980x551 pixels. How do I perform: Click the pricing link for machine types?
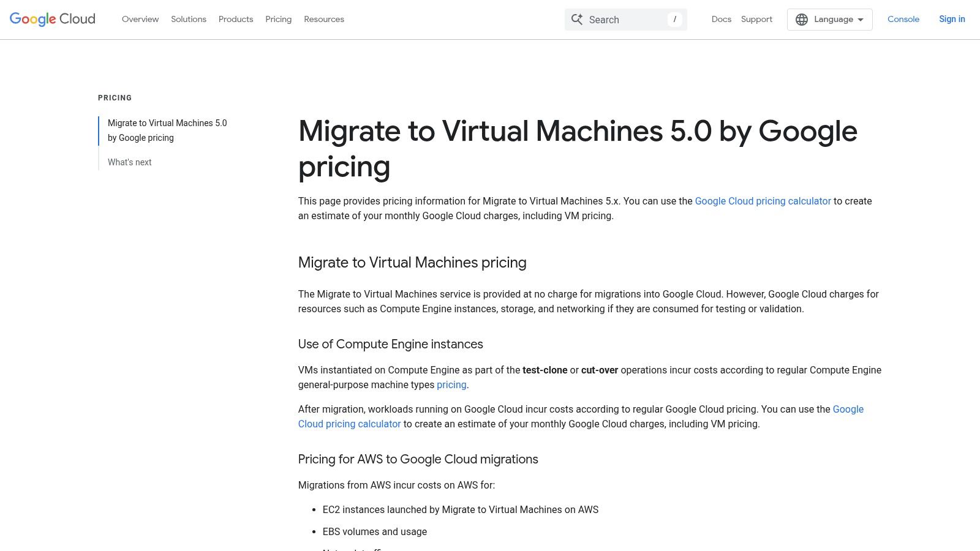click(x=451, y=384)
